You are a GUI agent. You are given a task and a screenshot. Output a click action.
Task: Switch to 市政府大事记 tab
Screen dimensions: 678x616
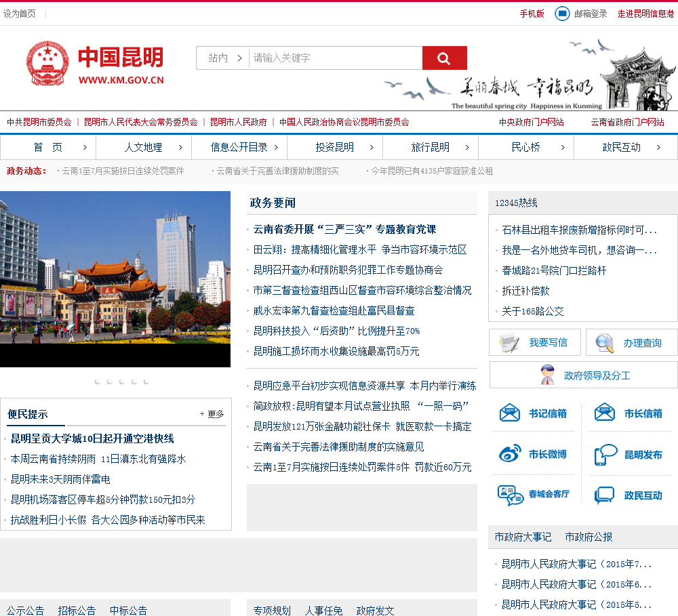click(x=523, y=537)
